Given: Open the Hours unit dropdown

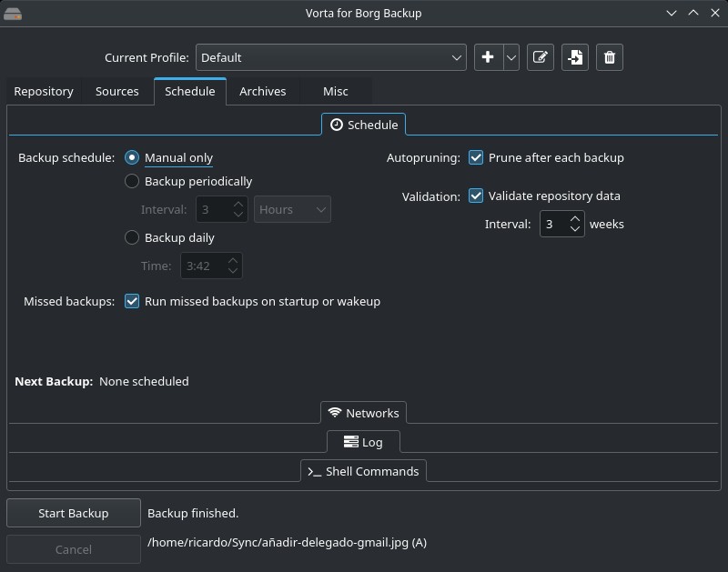Looking at the screenshot, I should click(292, 210).
